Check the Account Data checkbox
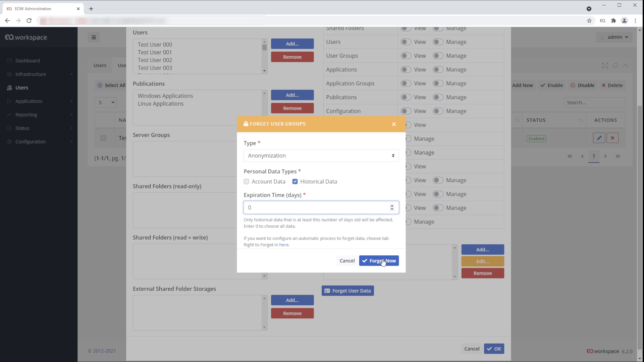644x362 pixels. coord(247,182)
